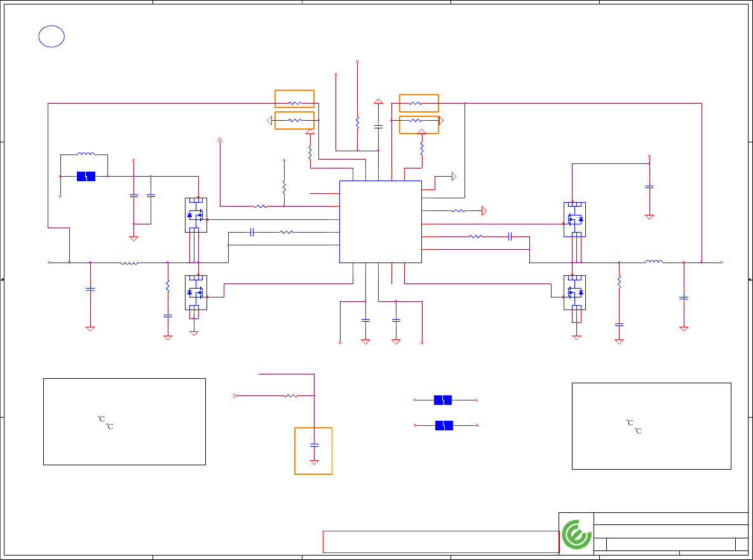Select the topmost left orange-highlighted resistor
The height and width of the screenshot is (560, 753).
[x=294, y=99]
